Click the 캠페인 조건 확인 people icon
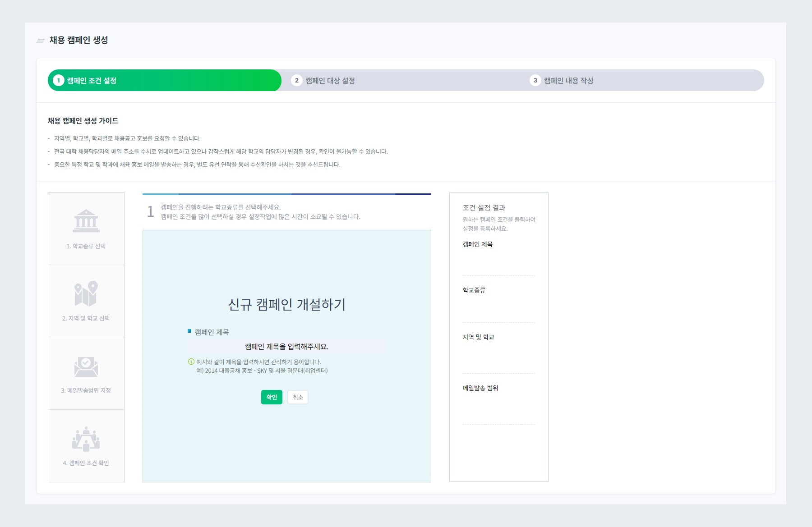The height and width of the screenshot is (527, 812). [x=86, y=438]
